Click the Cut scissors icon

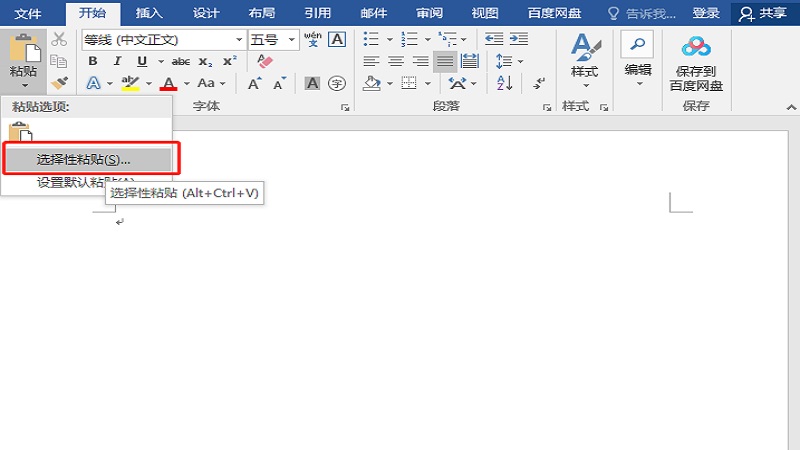[x=59, y=39]
